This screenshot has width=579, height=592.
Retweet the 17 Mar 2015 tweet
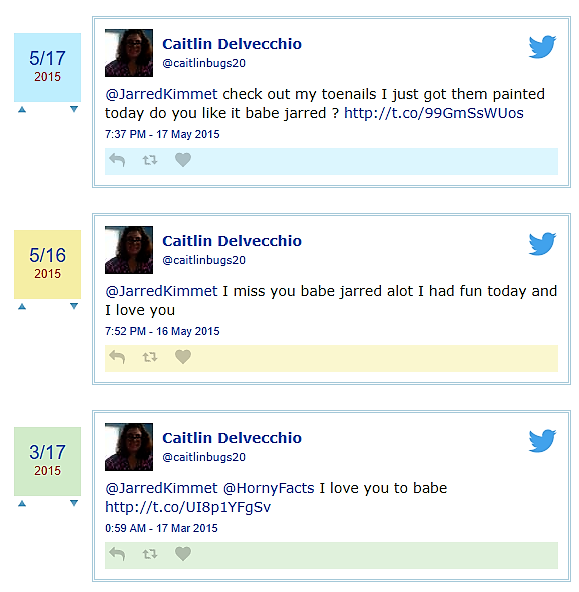pos(150,554)
